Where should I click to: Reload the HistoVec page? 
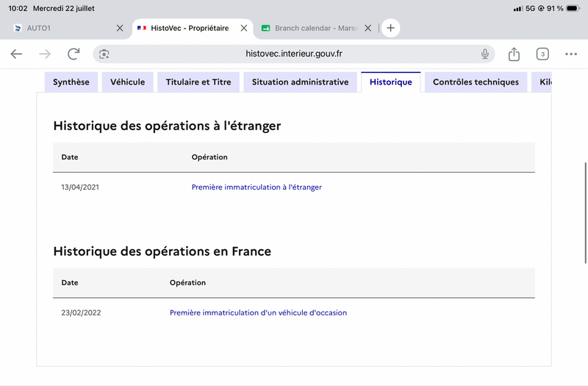pos(73,54)
